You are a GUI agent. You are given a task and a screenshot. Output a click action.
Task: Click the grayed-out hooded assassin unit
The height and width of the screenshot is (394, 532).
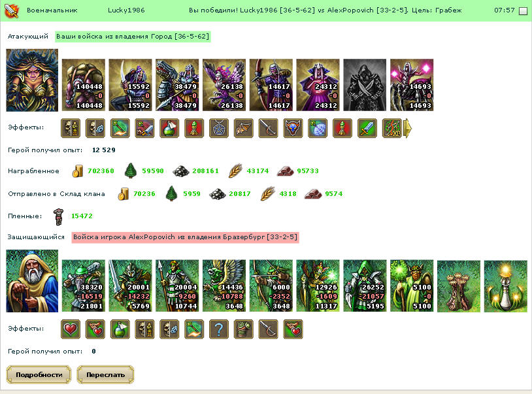365,85
